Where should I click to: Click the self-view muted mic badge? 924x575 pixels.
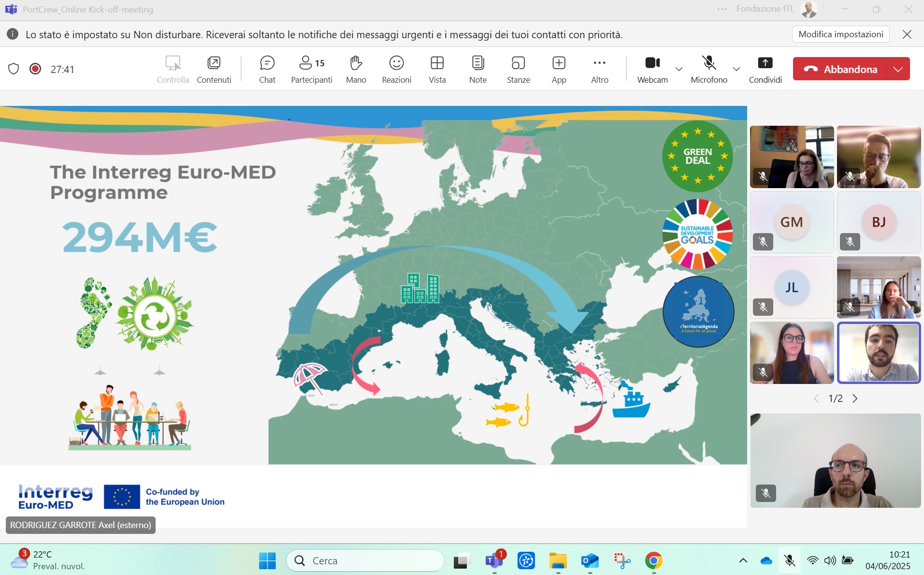766,493
